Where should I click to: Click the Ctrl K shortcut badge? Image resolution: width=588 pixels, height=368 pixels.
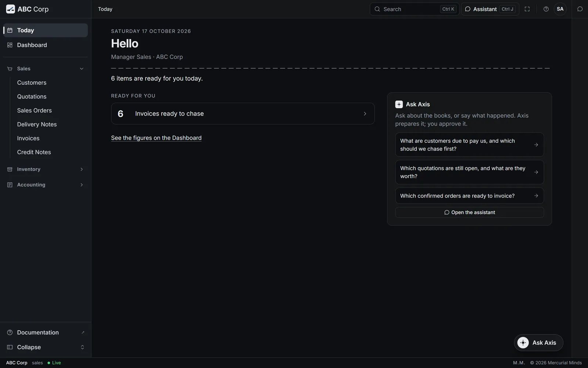448,9
